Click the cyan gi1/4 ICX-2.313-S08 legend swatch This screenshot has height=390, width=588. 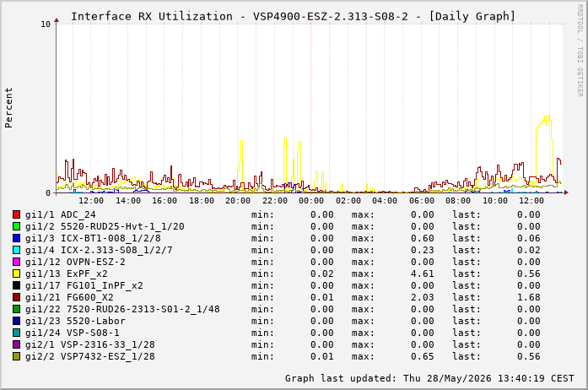pyautogui.click(x=16, y=250)
